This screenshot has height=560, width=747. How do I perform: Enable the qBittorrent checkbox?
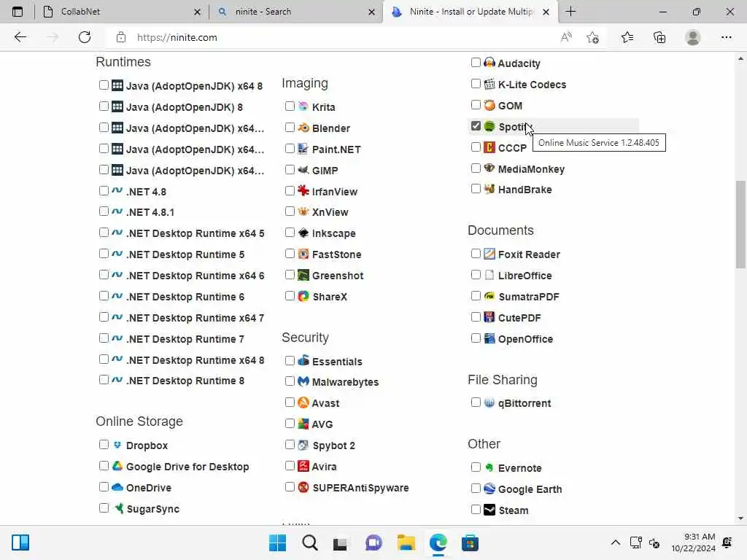pyautogui.click(x=476, y=402)
